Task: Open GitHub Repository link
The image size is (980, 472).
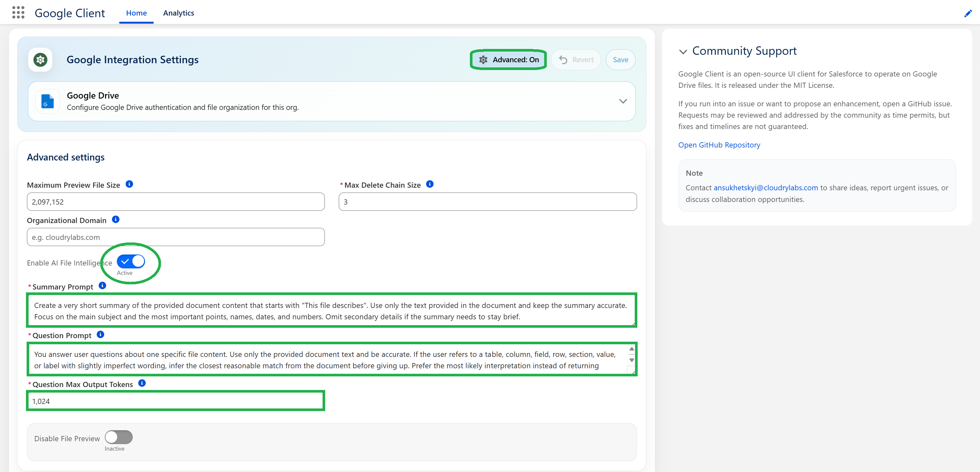Action: 719,145
